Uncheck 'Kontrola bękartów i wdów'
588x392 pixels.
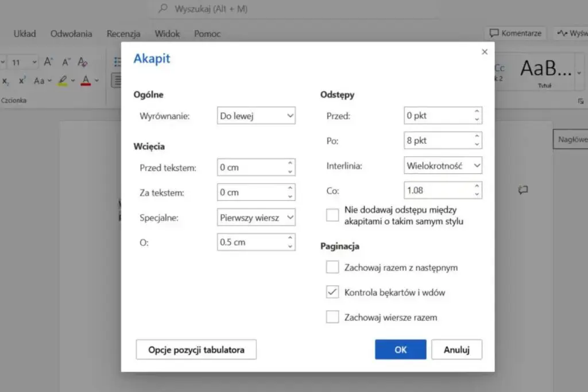[332, 292]
